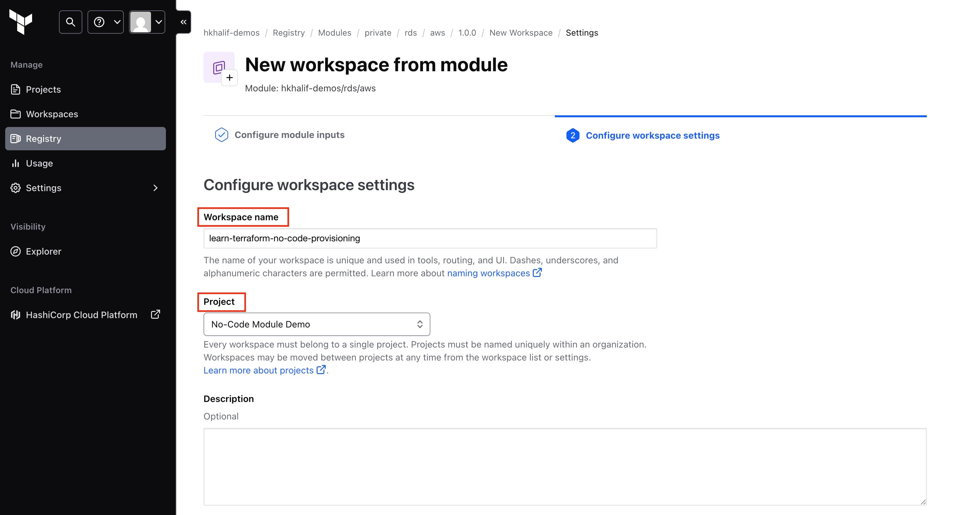Open the user avatar account menu
This screenshot has width=980, height=515.
point(147,22)
